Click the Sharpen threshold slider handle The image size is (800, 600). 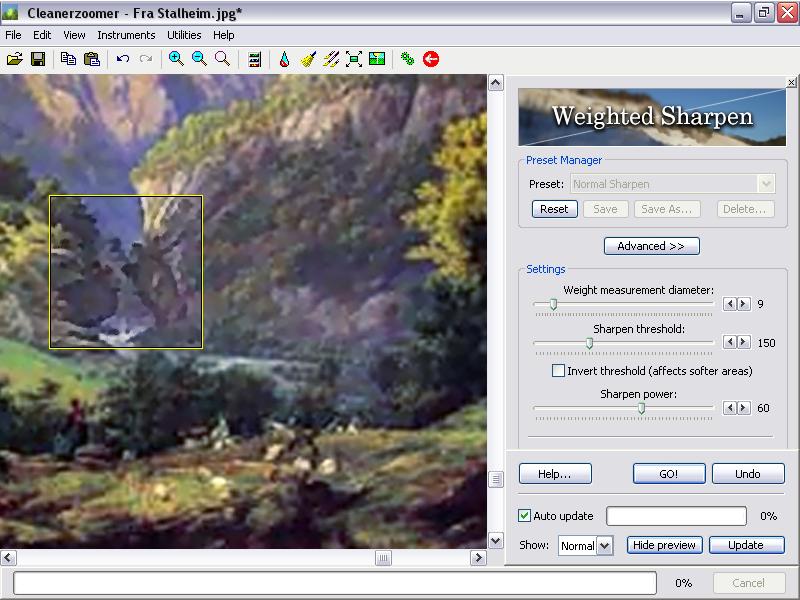(589, 343)
